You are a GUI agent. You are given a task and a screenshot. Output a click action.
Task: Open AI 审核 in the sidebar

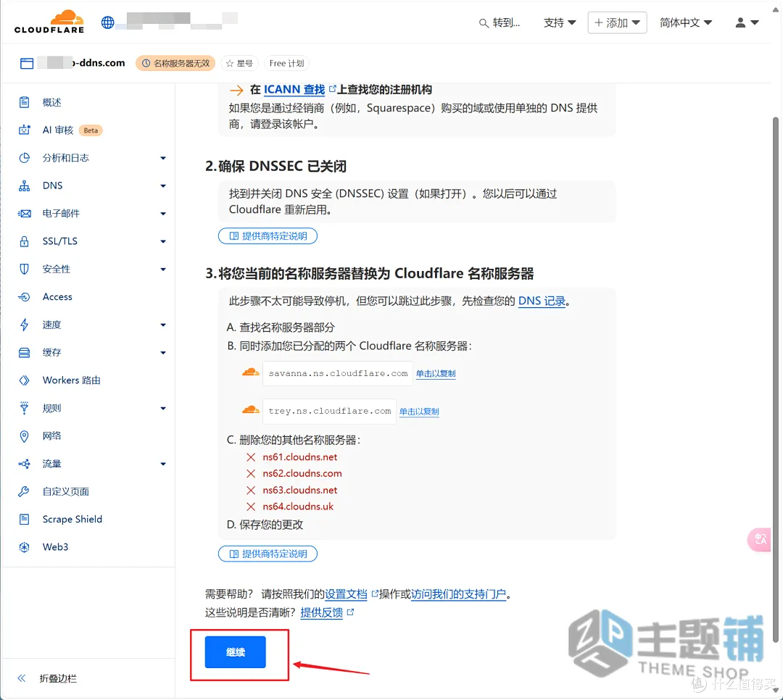pyautogui.click(x=58, y=130)
